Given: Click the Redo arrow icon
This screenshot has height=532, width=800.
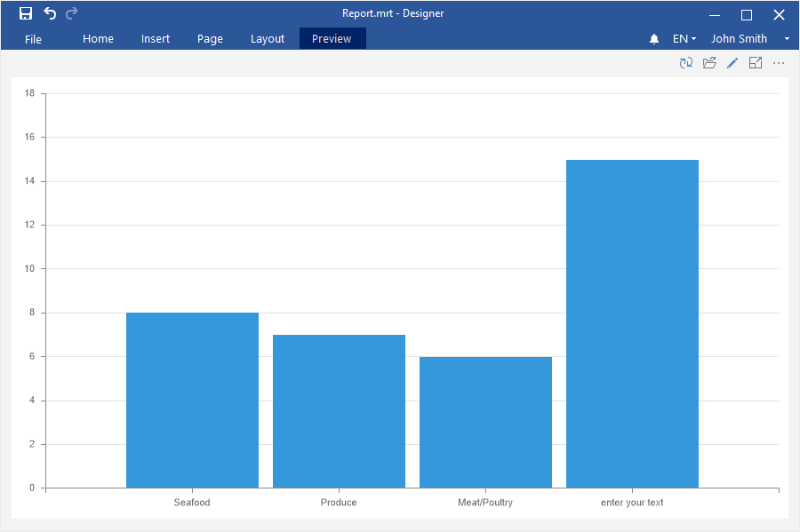Looking at the screenshot, I should (x=72, y=13).
